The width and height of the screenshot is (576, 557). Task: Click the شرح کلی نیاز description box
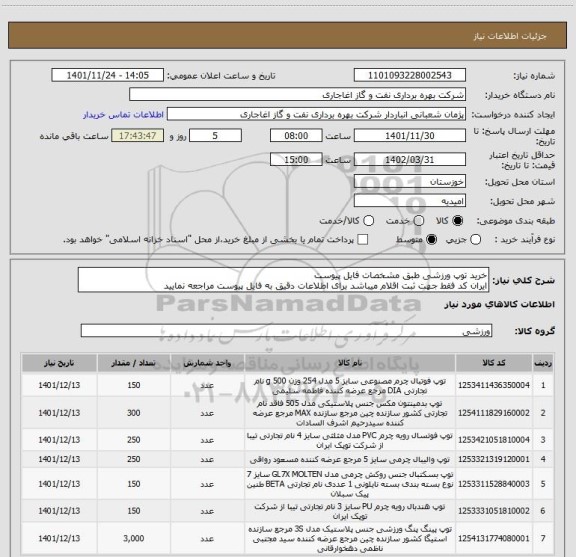click(283, 280)
